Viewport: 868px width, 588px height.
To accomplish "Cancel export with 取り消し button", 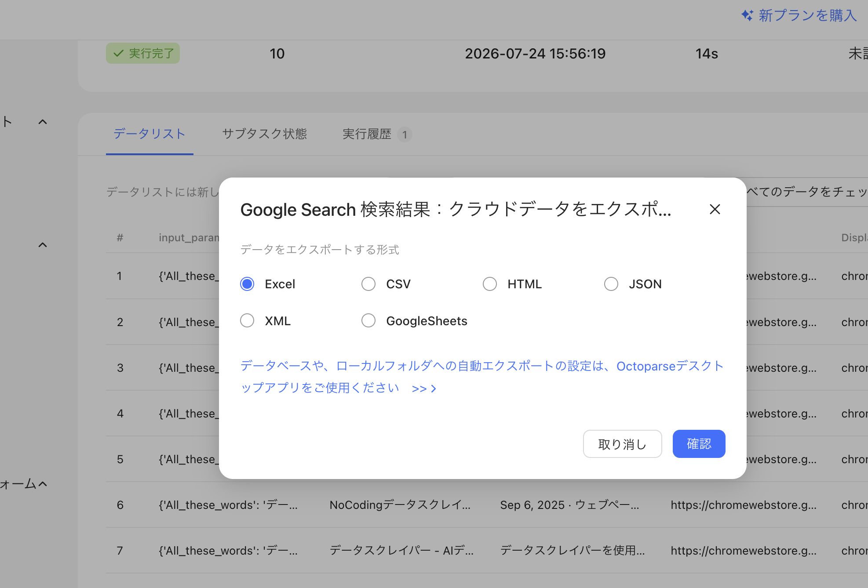I will point(622,444).
